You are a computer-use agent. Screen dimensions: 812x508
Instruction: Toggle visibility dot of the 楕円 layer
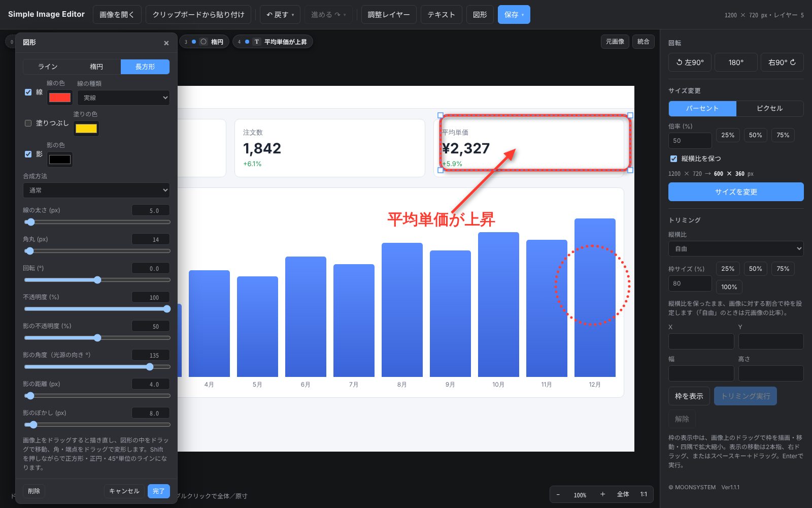pos(194,42)
